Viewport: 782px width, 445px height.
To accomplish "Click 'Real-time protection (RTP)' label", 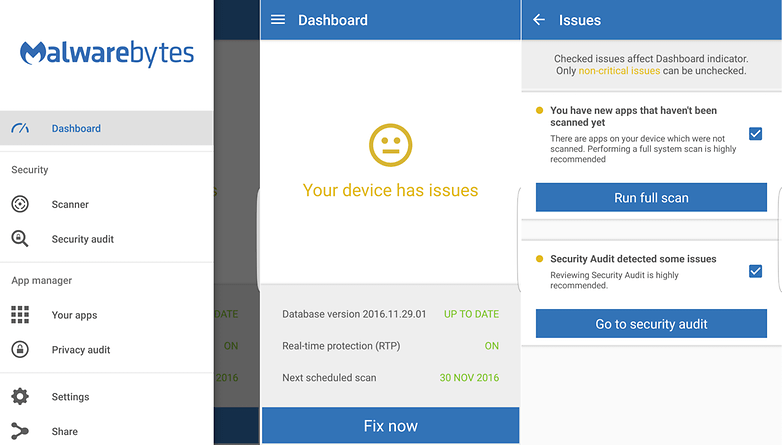I will coord(341,346).
